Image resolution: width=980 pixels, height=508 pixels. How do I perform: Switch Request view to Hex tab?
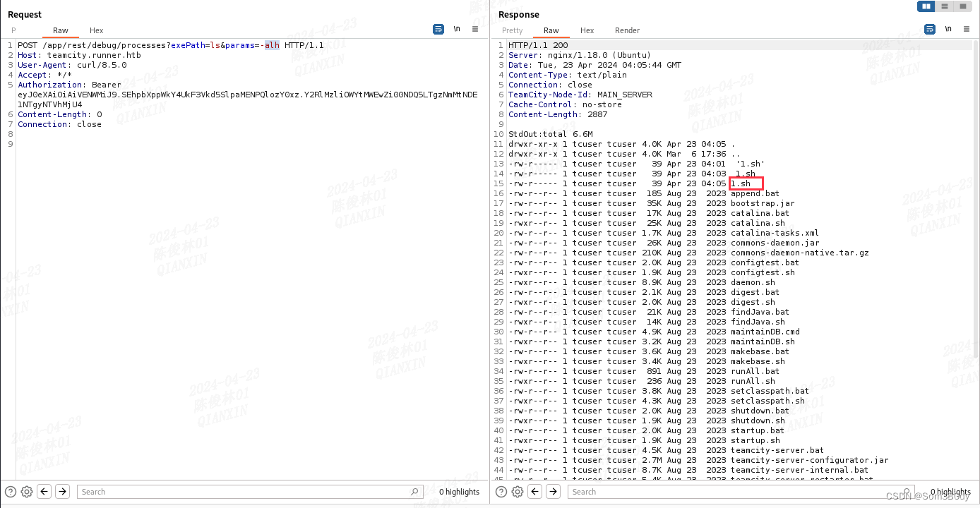[x=97, y=30]
